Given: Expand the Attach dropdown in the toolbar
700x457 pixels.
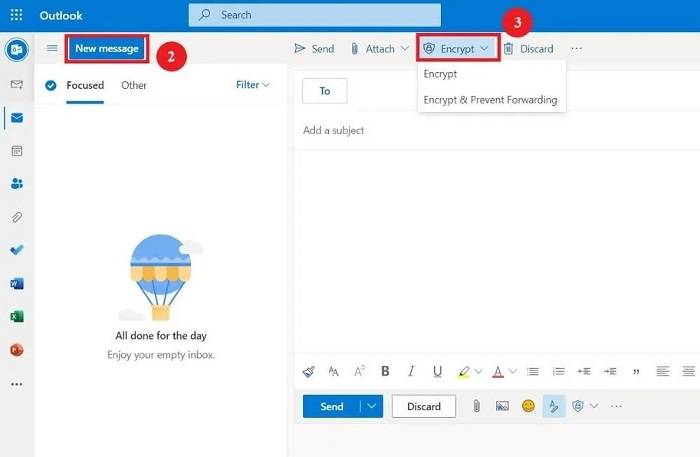Looking at the screenshot, I should click(x=404, y=48).
